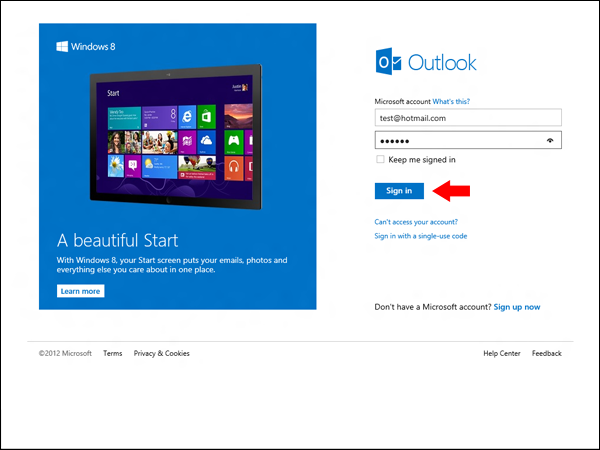Open the What's this? link
Image resolution: width=600 pixels, height=450 pixels.
pyautogui.click(x=451, y=101)
